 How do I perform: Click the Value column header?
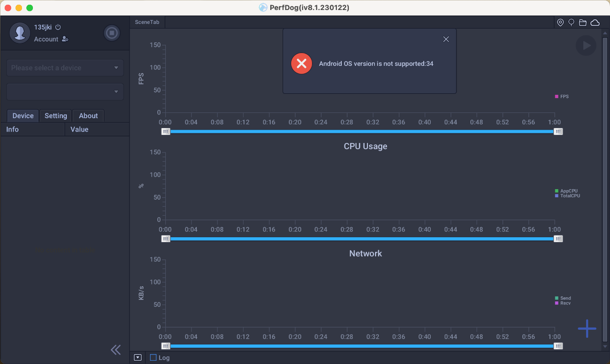coord(97,129)
